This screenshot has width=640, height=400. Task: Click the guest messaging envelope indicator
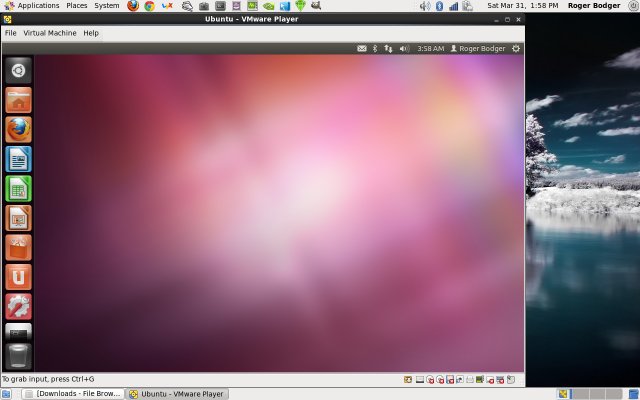362,49
